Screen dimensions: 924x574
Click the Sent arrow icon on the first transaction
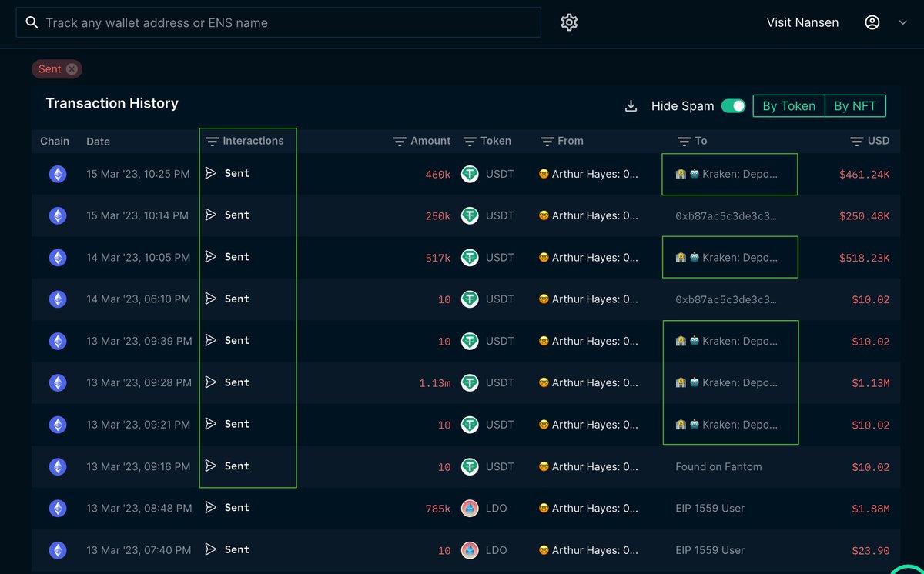tap(211, 173)
